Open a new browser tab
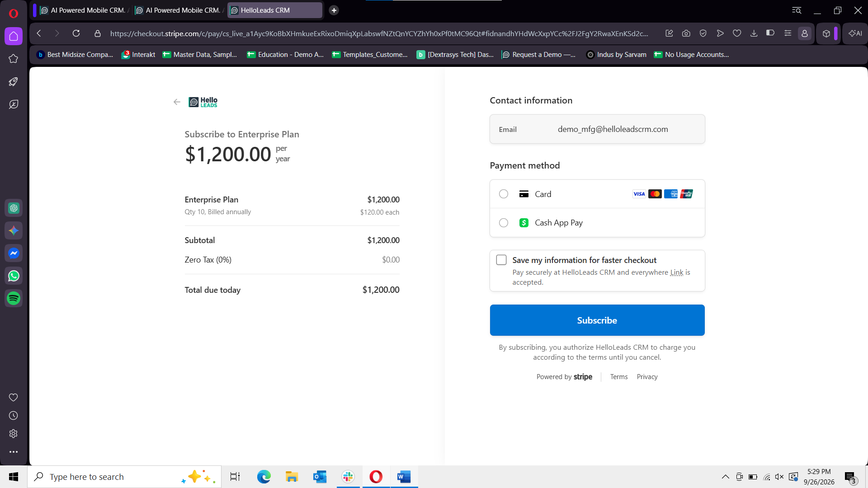The height and width of the screenshot is (488, 868). (334, 10)
